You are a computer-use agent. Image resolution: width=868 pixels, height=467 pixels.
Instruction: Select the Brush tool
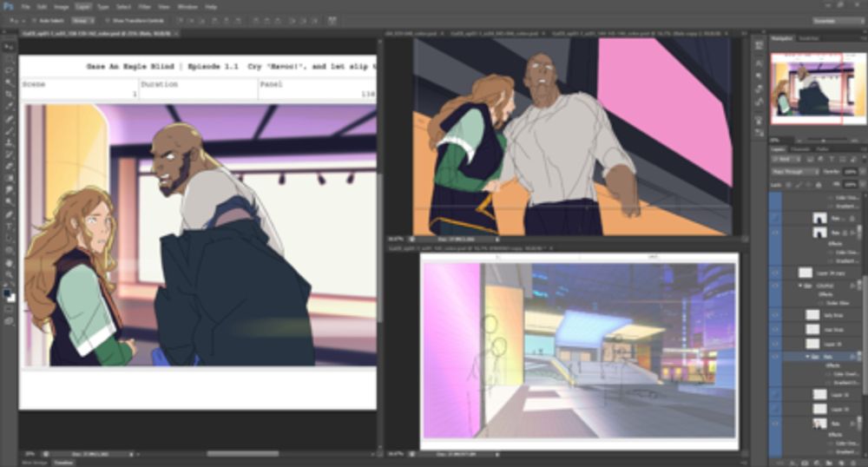click(9, 130)
